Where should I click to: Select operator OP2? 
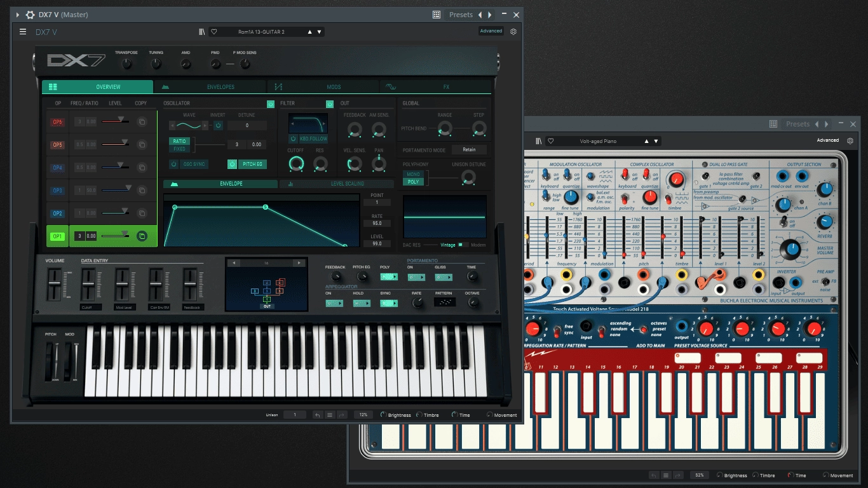[58, 213]
